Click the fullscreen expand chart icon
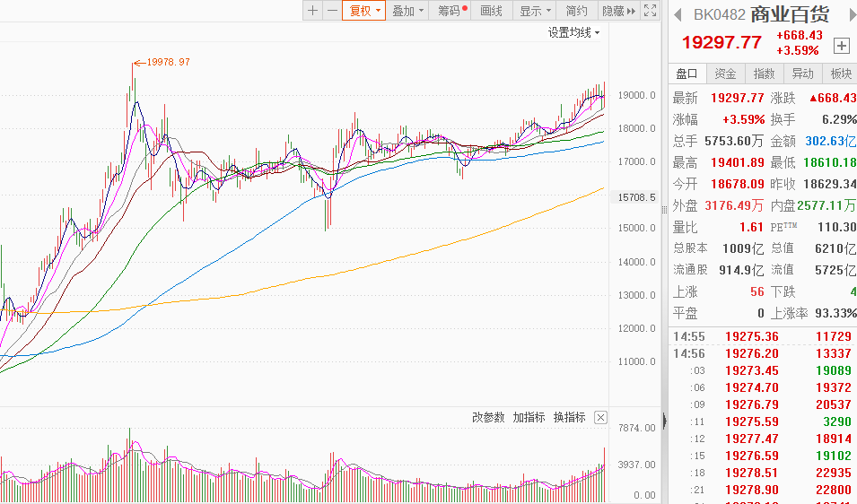 click(651, 11)
